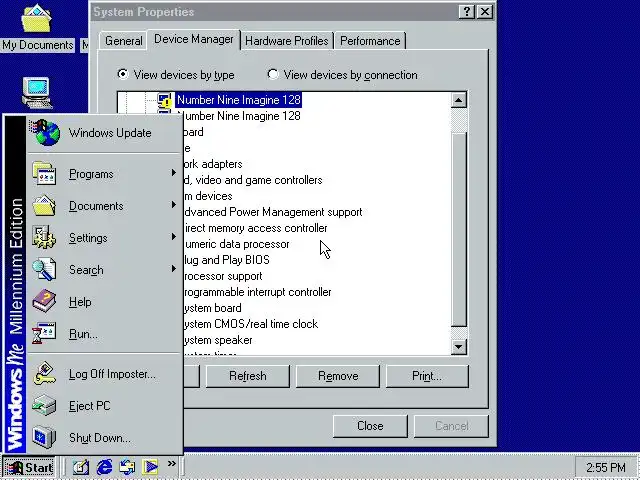Image resolution: width=640 pixels, height=480 pixels.
Task: Select the video and game controllers row
Action: tap(252, 180)
